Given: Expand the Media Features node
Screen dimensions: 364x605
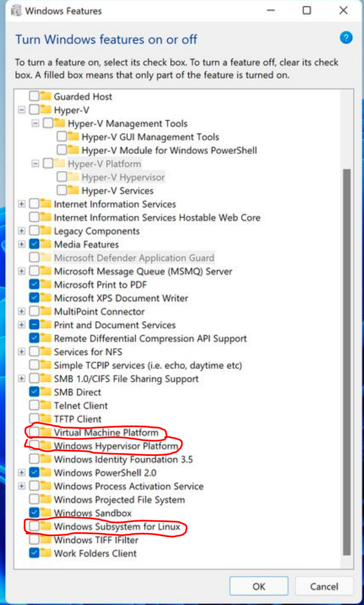Looking at the screenshot, I should tap(22, 245).
